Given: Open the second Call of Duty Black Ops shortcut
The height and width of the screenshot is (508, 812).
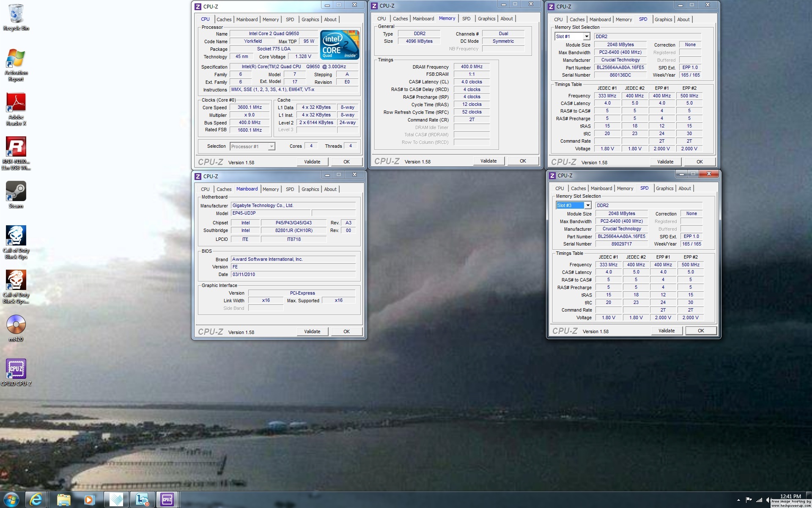Looking at the screenshot, I should point(16,287).
